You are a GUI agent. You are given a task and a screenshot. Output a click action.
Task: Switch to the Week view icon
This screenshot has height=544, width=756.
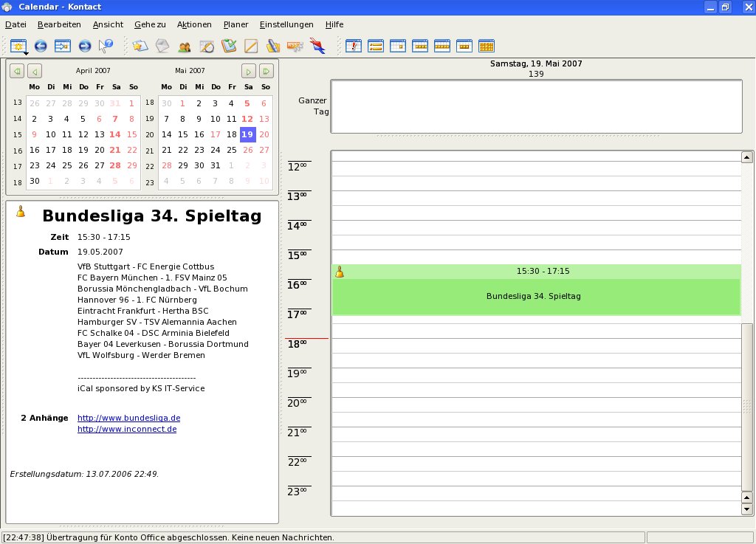coord(442,47)
